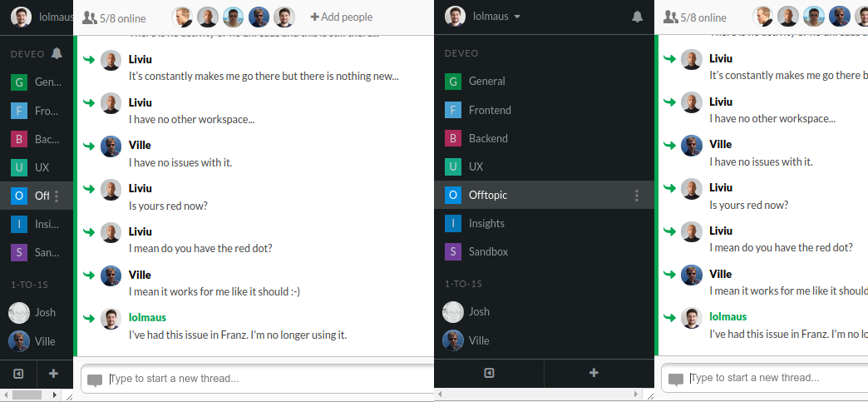The height and width of the screenshot is (402, 868).
Task: Collapse sidebar using arrow icon in right window
Action: coord(489,373)
